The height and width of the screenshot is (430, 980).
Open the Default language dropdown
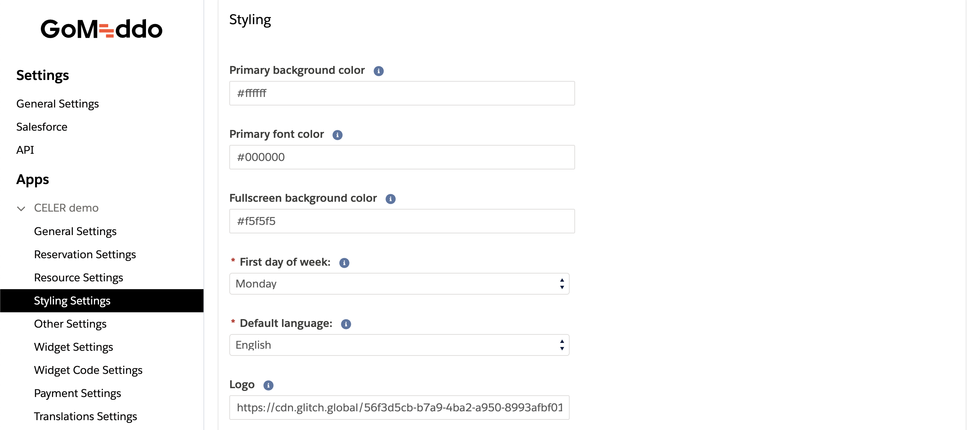coord(399,345)
